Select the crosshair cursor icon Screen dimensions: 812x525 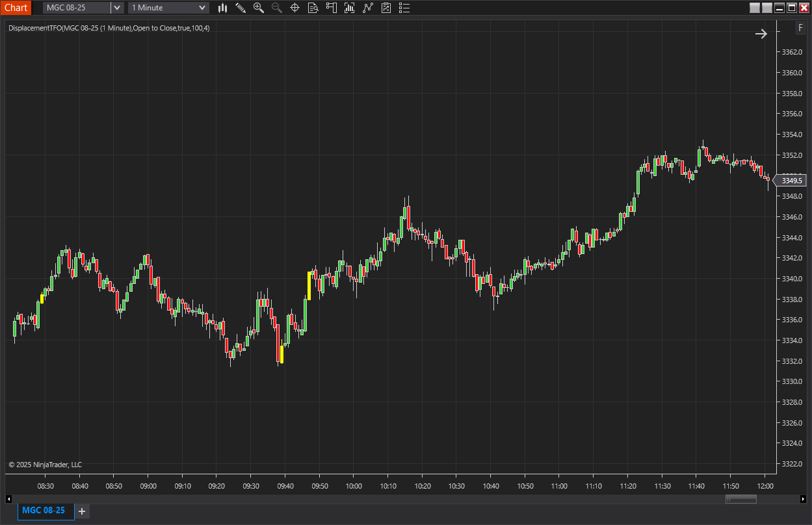(295, 8)
